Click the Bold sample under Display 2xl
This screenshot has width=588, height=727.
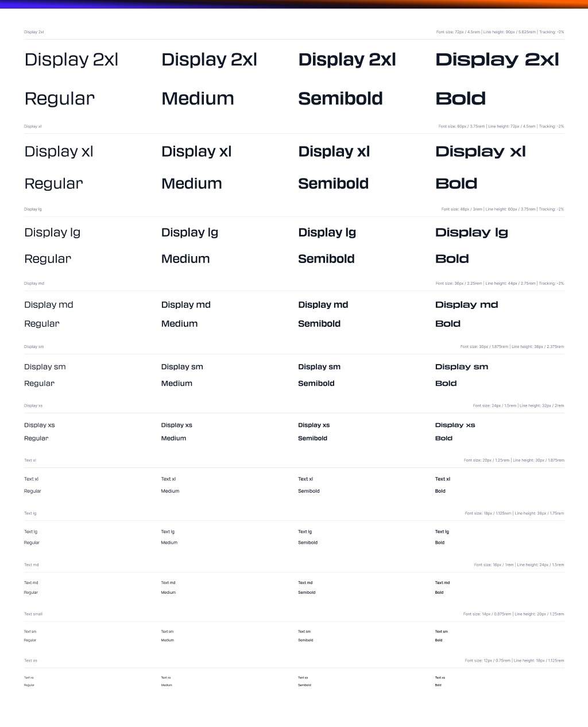click(x=461, y=99)
